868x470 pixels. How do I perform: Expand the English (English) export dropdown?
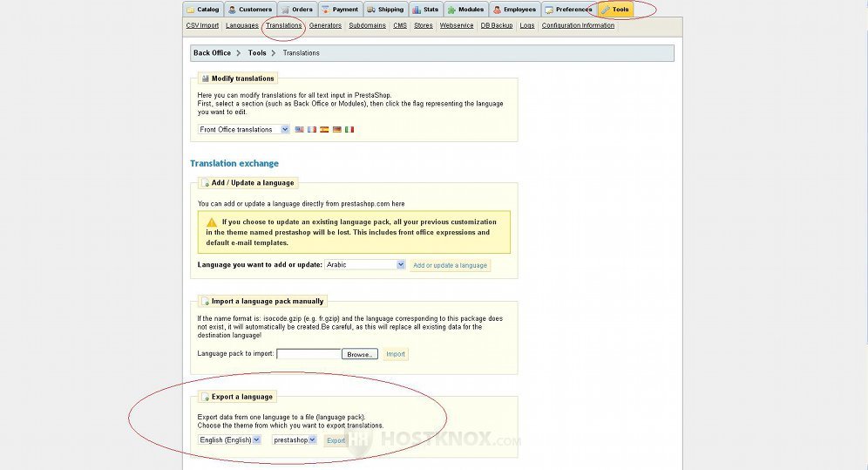[230, 440]
